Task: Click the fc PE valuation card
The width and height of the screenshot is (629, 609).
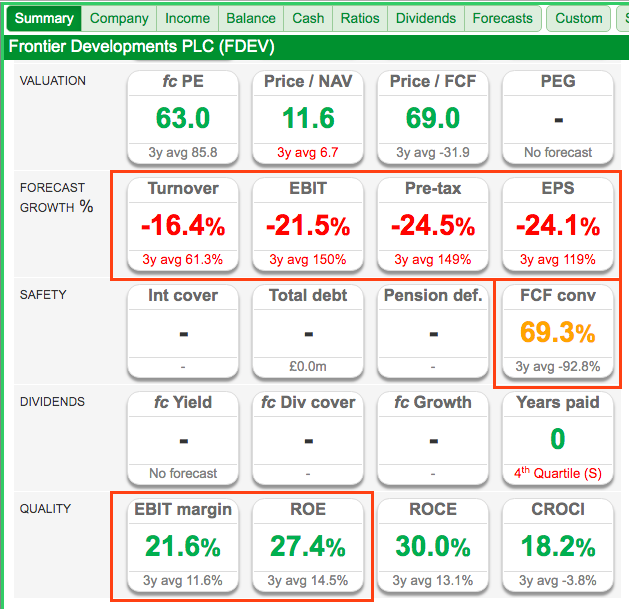Action: point(183,117)
